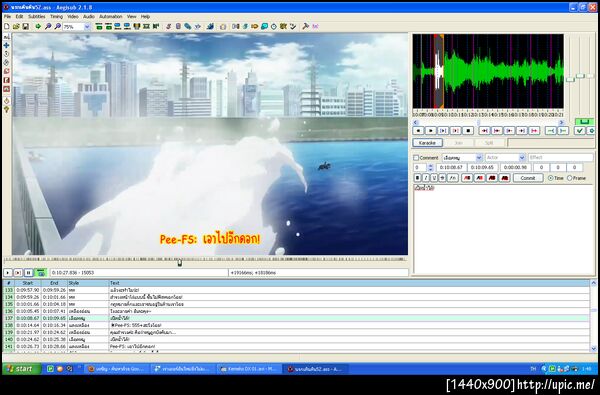Toggle video auto-scroll green button
The width and height of the screenshot is (600, 395).
[x=40, y=273]
